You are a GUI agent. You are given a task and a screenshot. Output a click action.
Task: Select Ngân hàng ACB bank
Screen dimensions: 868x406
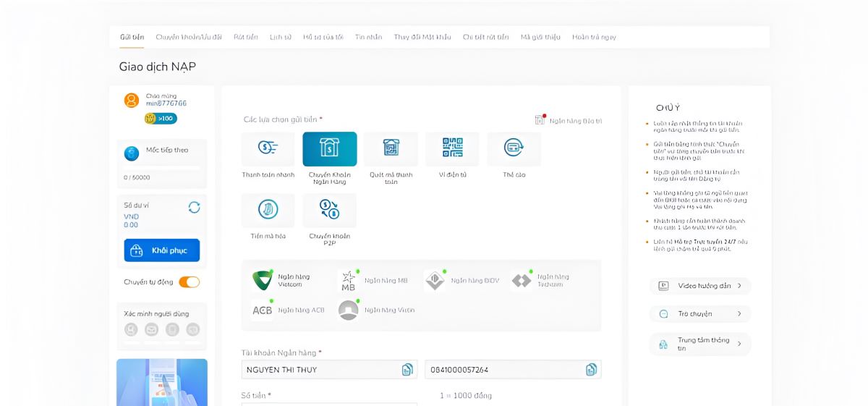point(287,310)
